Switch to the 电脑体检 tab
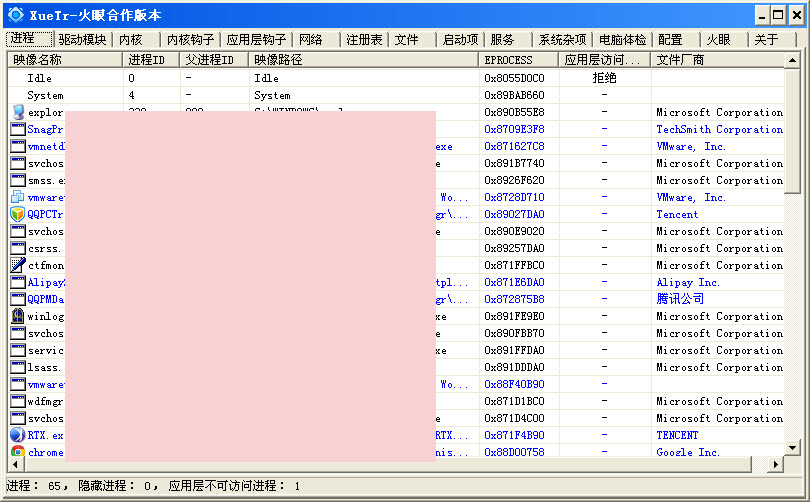Screen dimensions: 810x502 click(622, 39)
